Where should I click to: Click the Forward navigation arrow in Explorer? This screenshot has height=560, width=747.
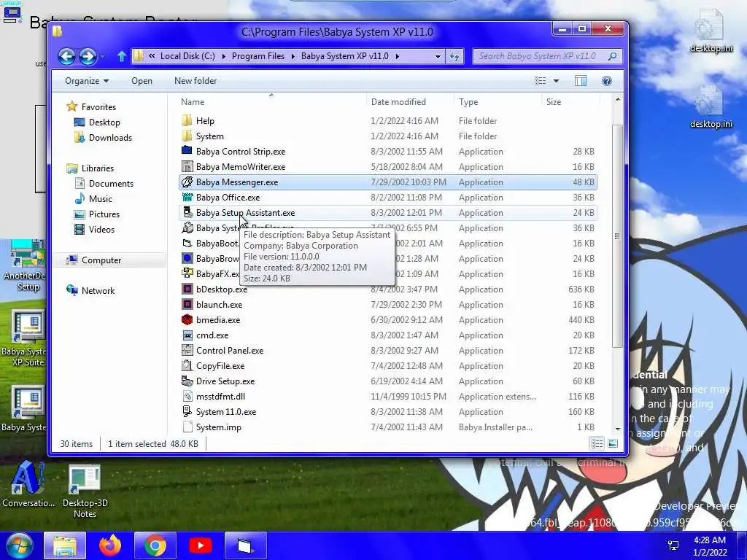click(88, 57)
